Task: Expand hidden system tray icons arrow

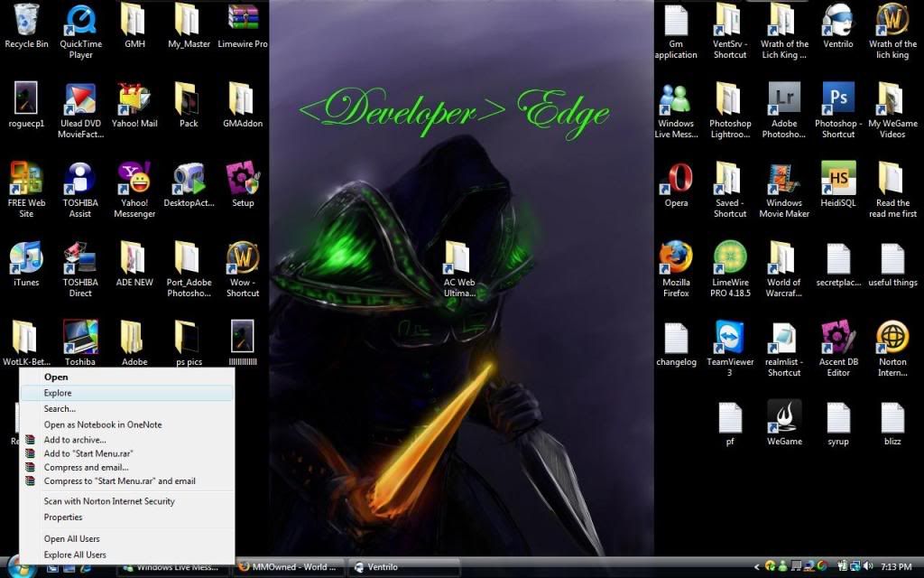Action: [757, 567]
